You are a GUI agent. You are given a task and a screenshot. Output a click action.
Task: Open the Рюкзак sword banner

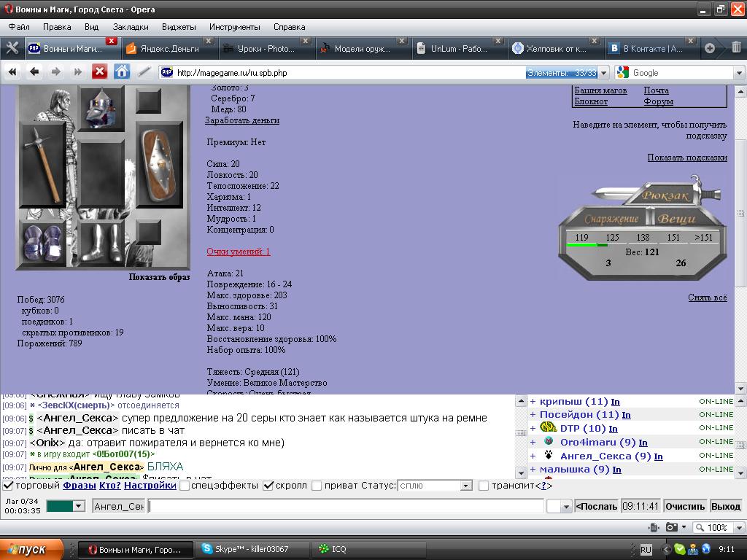click(x=665, y=195)
